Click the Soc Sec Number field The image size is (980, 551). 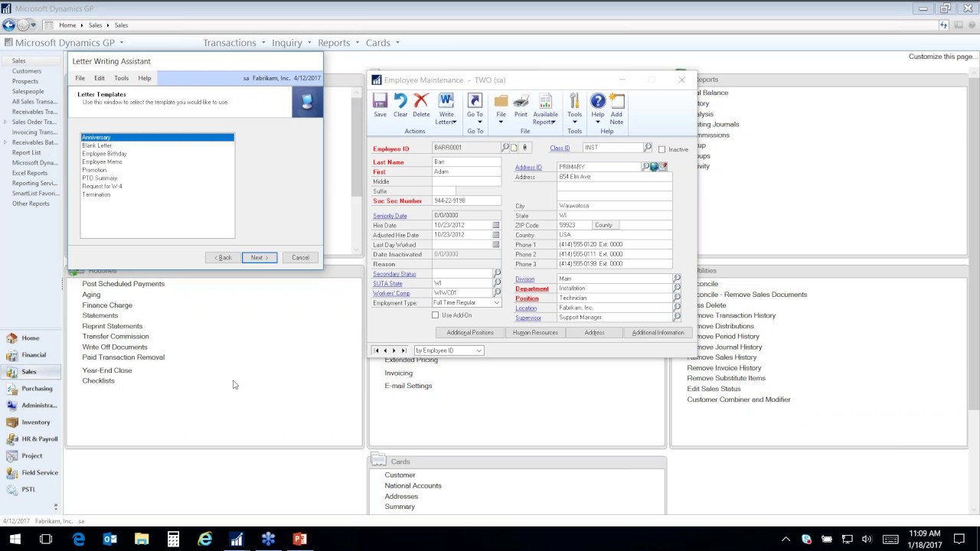pos(466,201)
